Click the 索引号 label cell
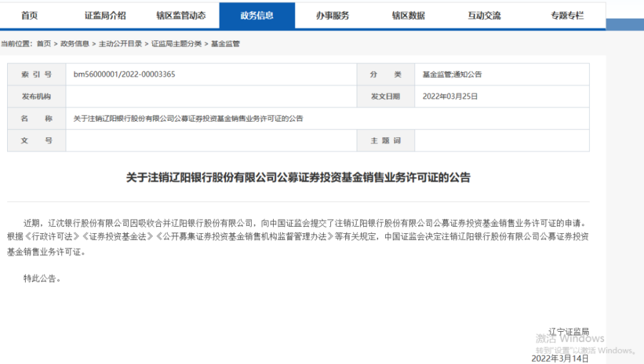The image size is (644, 364). (37, 74)
